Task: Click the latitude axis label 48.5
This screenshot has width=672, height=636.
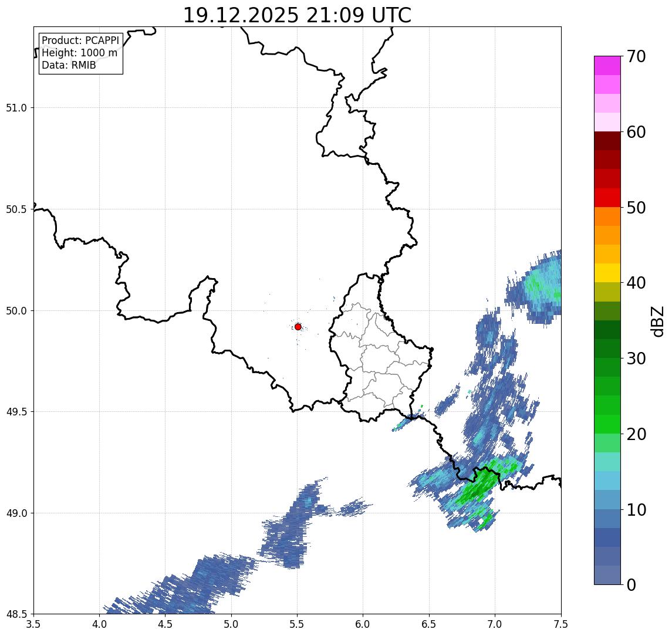Action: click(x=16, y=614)
